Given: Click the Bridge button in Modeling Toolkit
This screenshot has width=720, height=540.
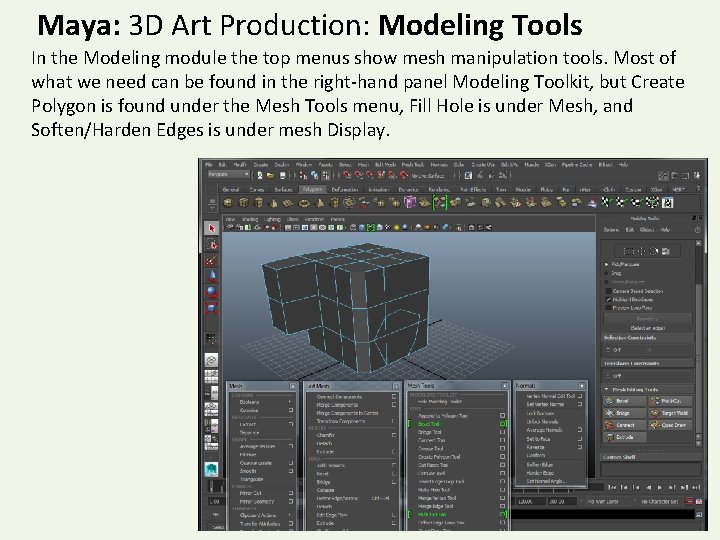Looking at the screenshot, I should tap(624, 413).
